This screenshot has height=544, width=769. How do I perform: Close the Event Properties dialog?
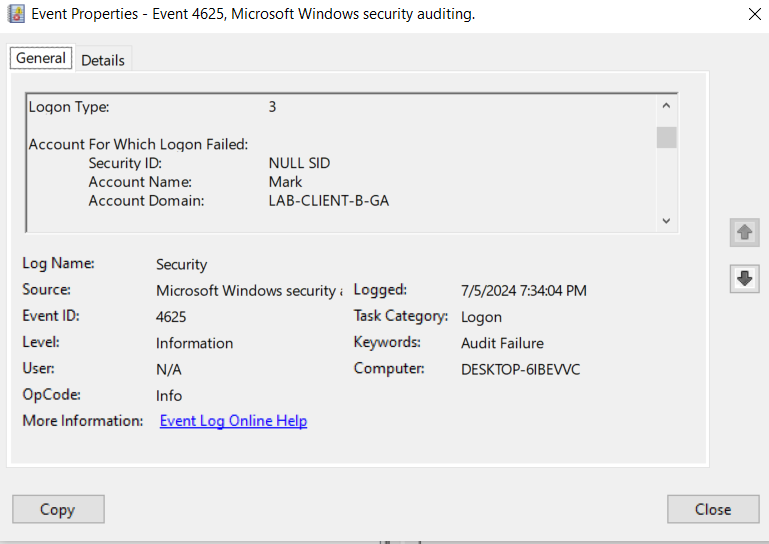tap(713, 509)
